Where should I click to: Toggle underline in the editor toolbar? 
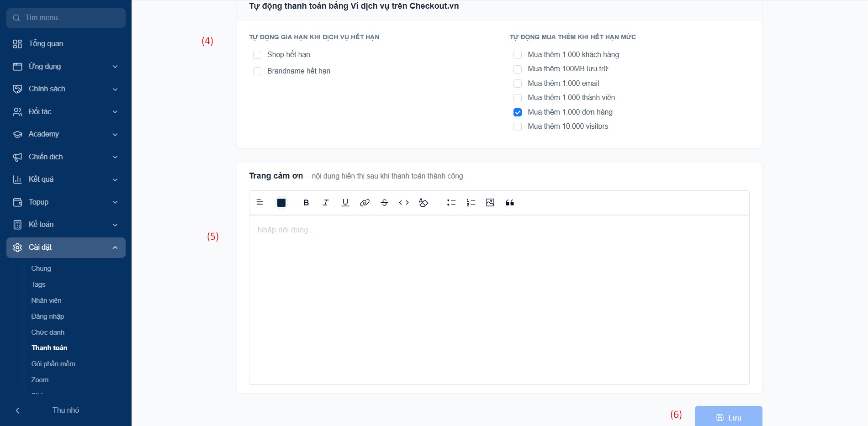(345, 203)
